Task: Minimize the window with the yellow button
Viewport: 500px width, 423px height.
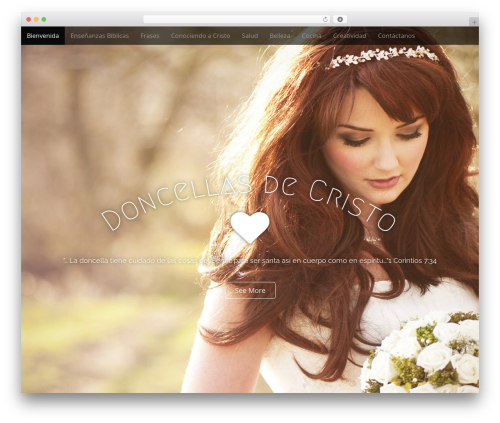Action: pyautogui.click(x=36, y=19)
